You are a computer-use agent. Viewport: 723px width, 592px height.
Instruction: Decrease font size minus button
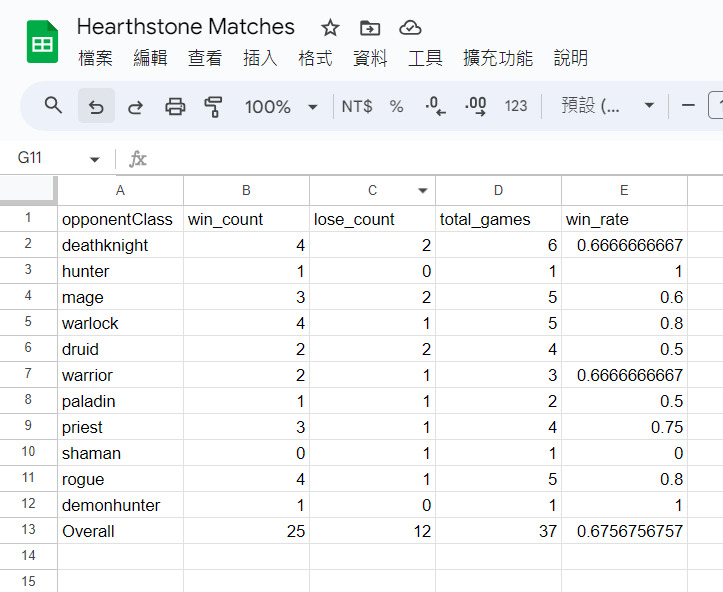688,106
